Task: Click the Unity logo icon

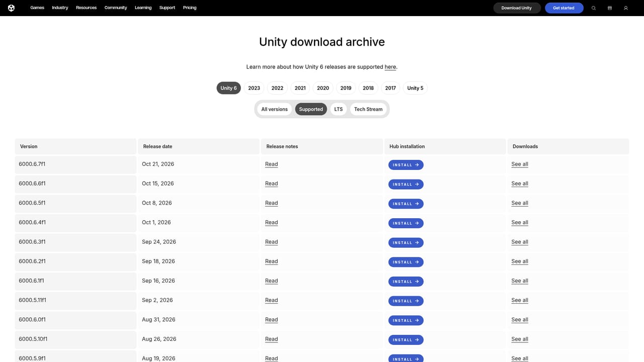Action: click(x=11, y=8)
